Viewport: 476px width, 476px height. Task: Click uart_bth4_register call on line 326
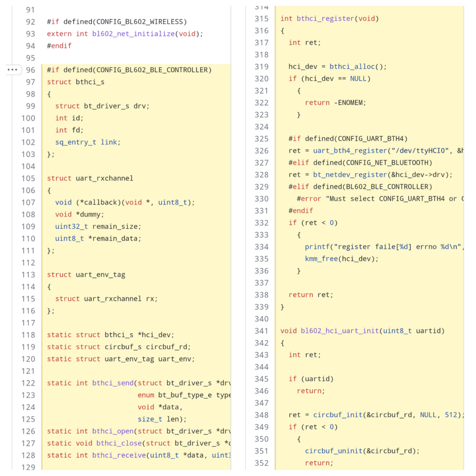coord(350,151)
